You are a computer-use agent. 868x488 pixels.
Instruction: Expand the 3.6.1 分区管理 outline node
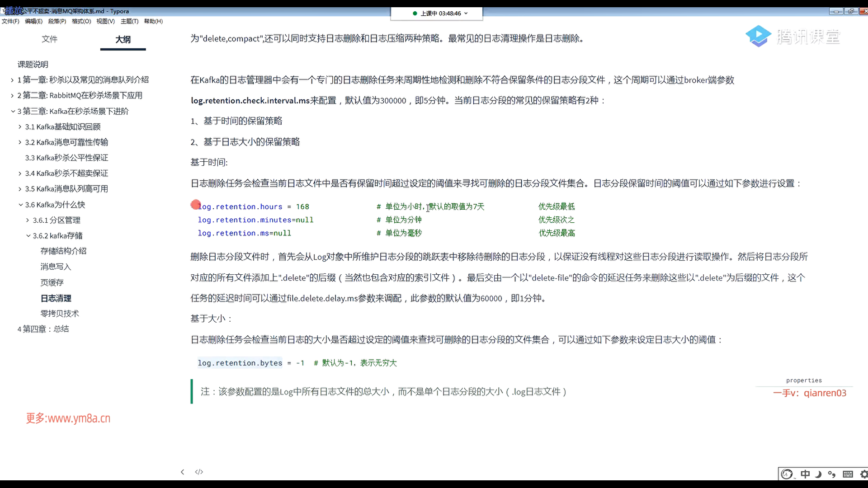[28, 220]
